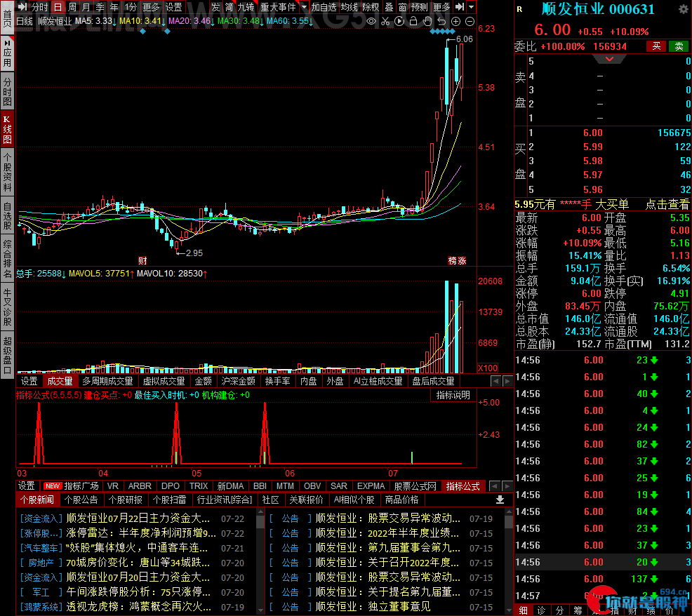Toggle the 九转 indicator
The image size is (692, 616).
(246, 7)
